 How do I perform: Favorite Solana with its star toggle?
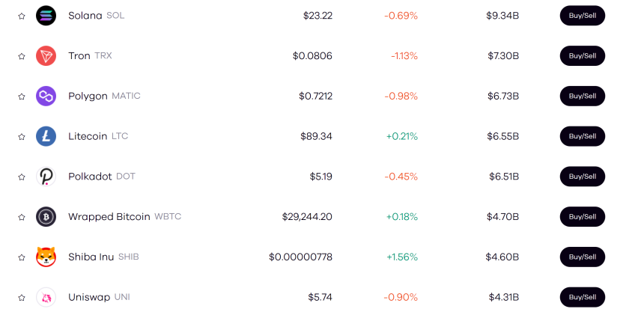coord(22,16)
